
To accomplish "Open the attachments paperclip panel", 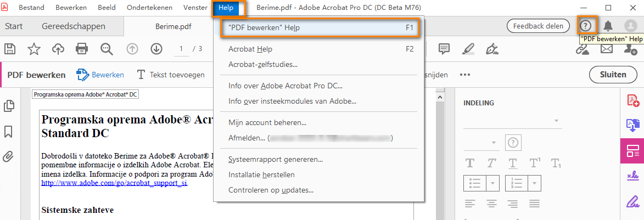I will point(9,157).
